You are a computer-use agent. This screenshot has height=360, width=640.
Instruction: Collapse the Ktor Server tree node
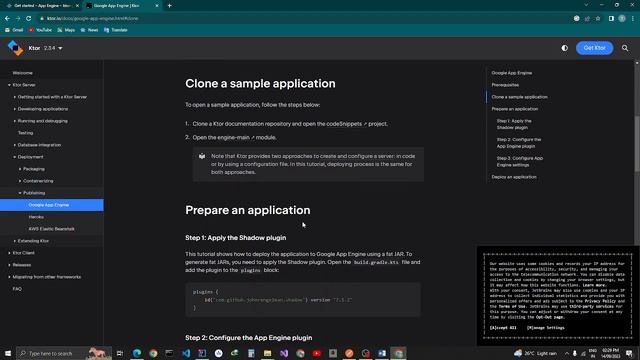[9, 85]
